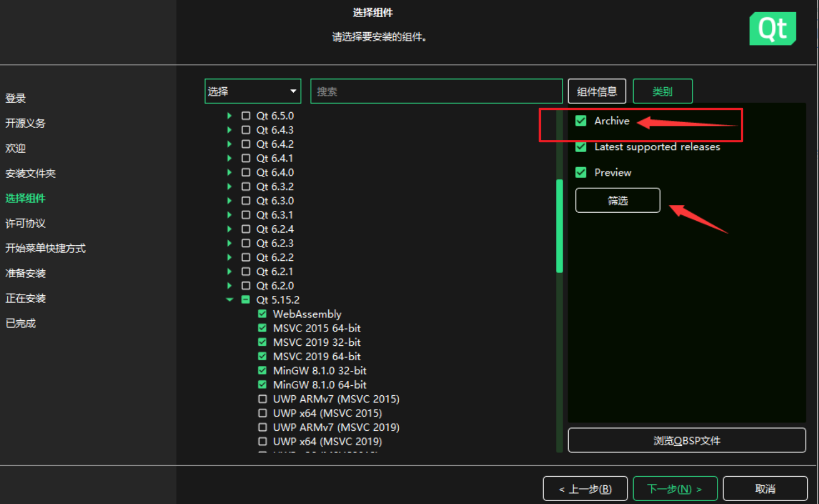
Task: Check UWP ARMv7 (MSVC 2015) checkbox
Action: pyautogui.click(x=263, y=399)
